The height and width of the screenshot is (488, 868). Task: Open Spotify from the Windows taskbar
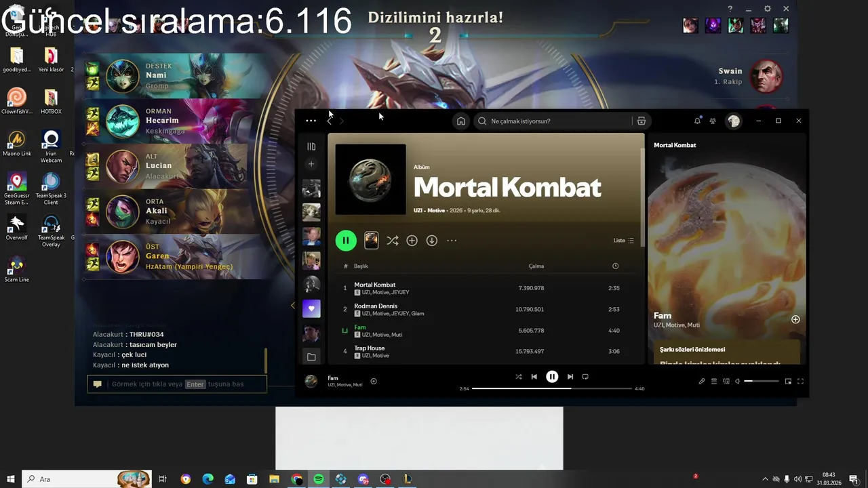(x=319, y=479)
